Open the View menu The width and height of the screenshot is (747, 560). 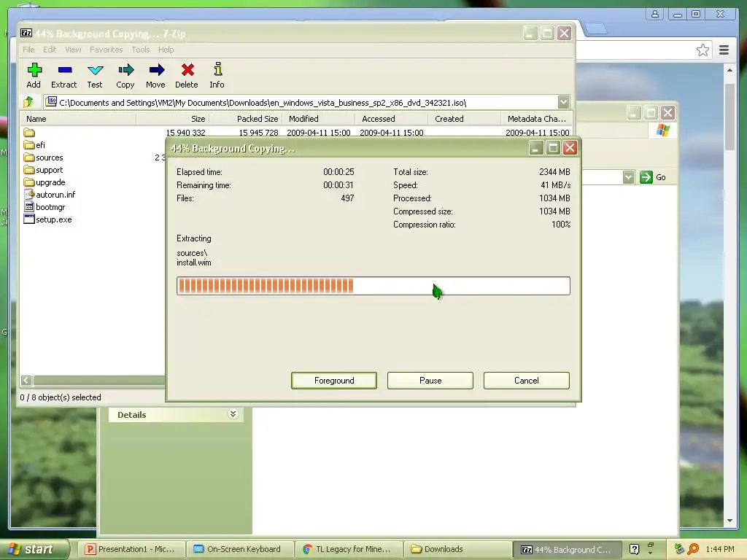pos(74,50)
